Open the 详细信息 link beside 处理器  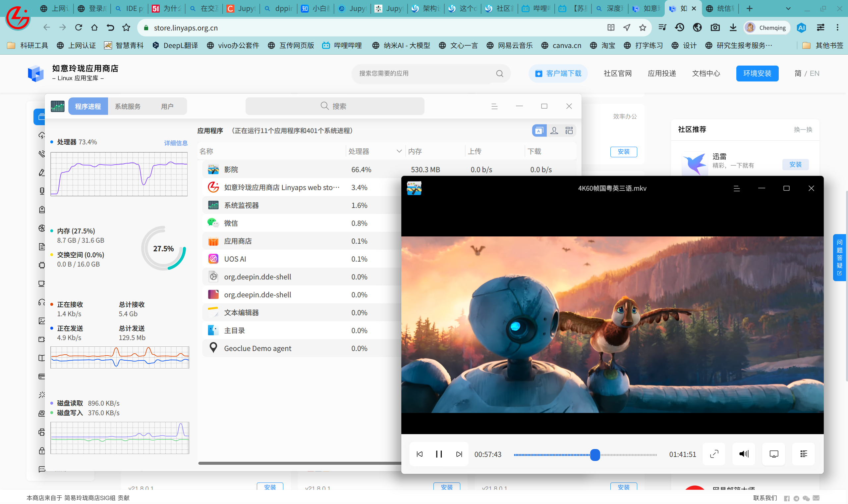[x=176, y=143]
